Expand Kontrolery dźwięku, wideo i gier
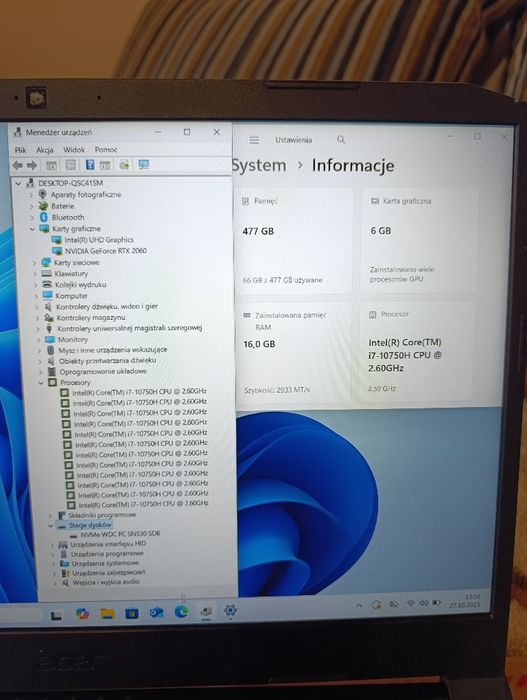 coord(37,307)
